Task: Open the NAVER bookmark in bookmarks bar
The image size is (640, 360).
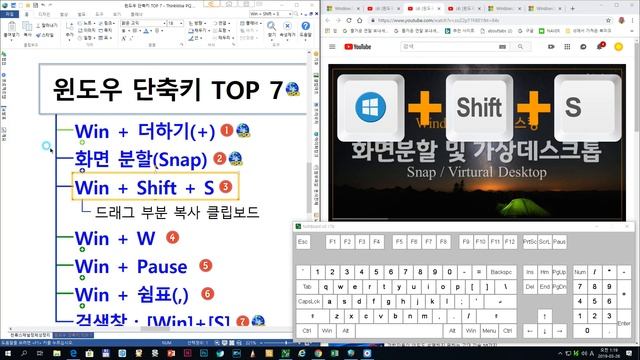Action: pyautogui.click(x=549, y=31)
